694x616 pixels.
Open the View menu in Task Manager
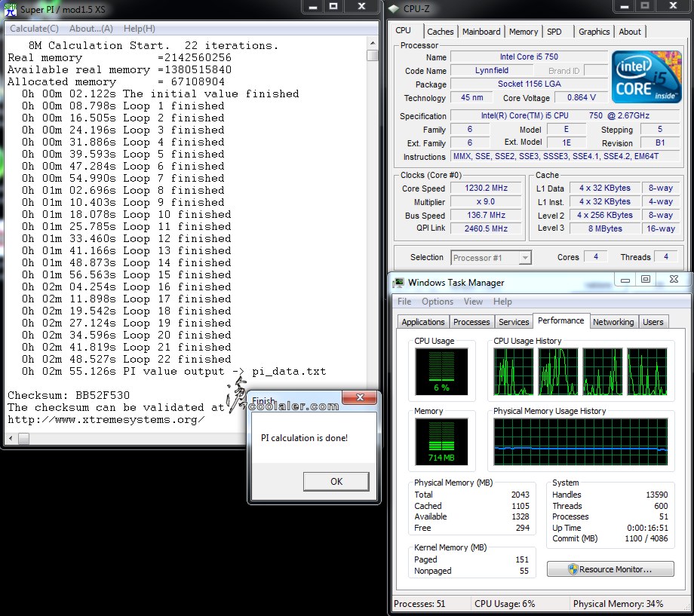point(473,302)
